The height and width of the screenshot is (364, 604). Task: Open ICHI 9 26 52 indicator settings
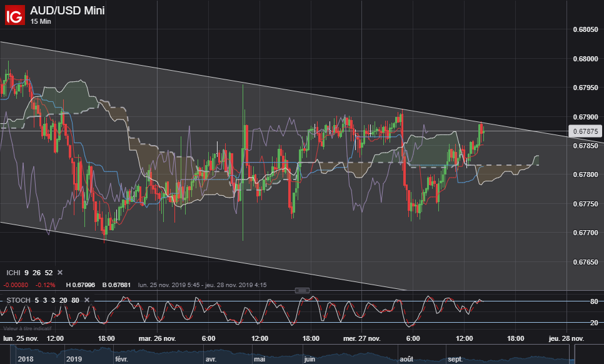tap(29, 273)
